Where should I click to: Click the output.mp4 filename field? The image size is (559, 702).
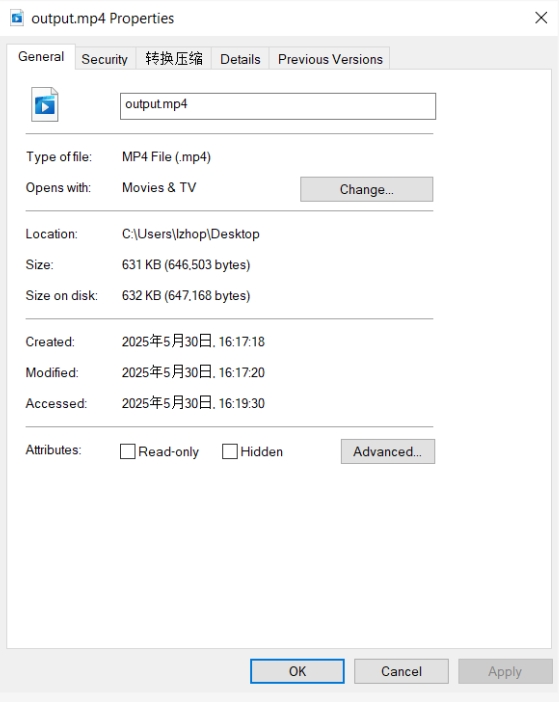277,106
